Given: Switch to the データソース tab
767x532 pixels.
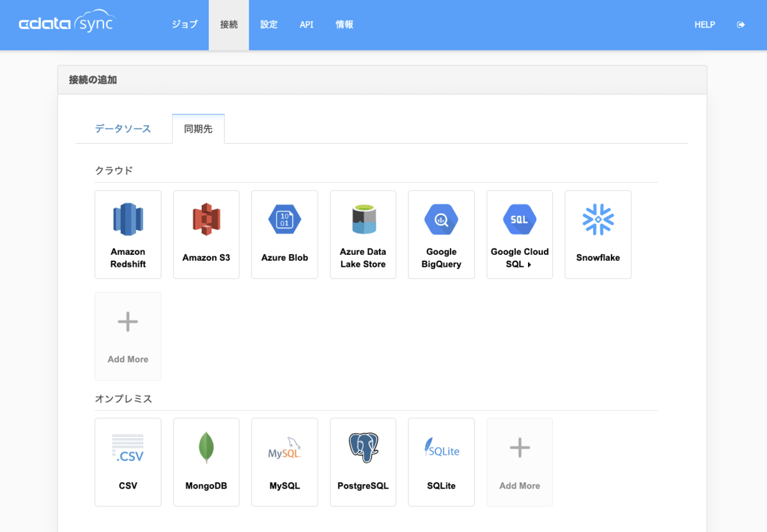Looking at the screenshot, I should click(123, 129).
